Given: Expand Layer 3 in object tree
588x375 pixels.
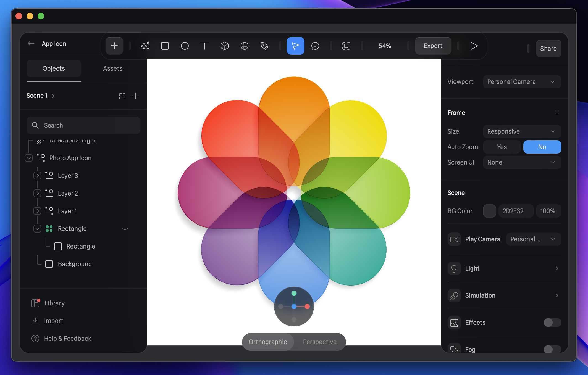Looking at the screenshot, I should [x=37, y=176].
